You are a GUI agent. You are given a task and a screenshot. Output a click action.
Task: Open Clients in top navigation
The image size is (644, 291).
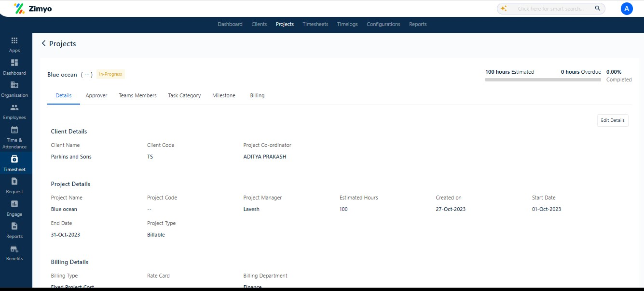pyautogui.click(x=259, y=24)
